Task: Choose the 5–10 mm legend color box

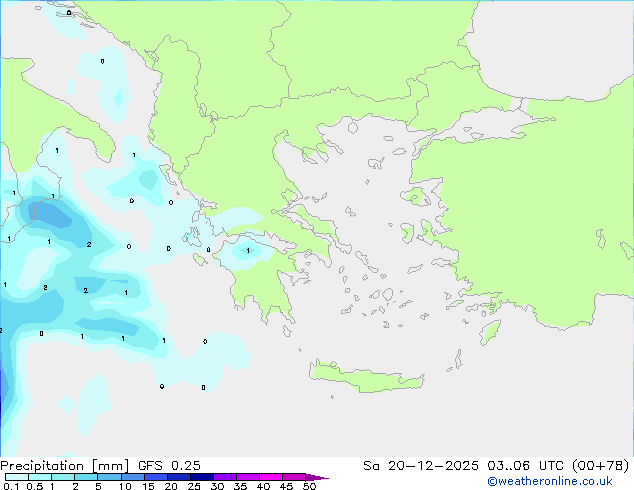Action: pos(109,477)
